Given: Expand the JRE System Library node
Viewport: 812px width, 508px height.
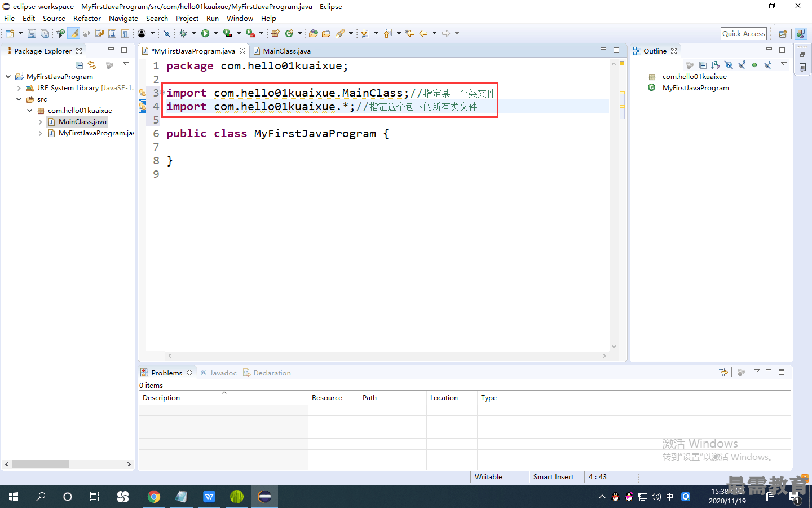Looking at the screenshot, I should click(x=19, y=88).
